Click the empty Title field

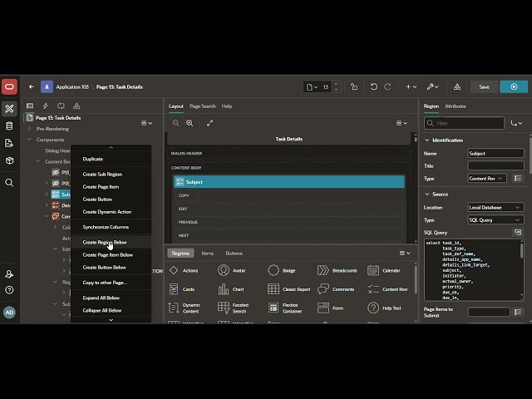495,166
